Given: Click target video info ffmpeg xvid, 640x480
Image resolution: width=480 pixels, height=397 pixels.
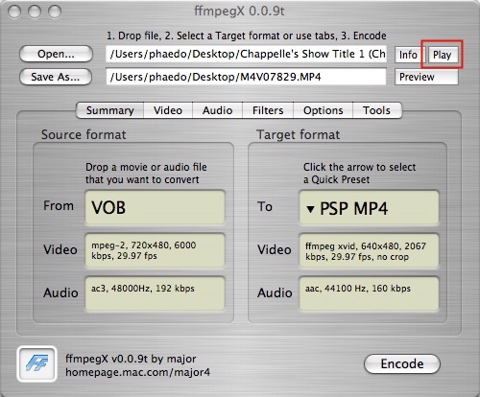Looking at the screenshot, I should click(369, 251).
